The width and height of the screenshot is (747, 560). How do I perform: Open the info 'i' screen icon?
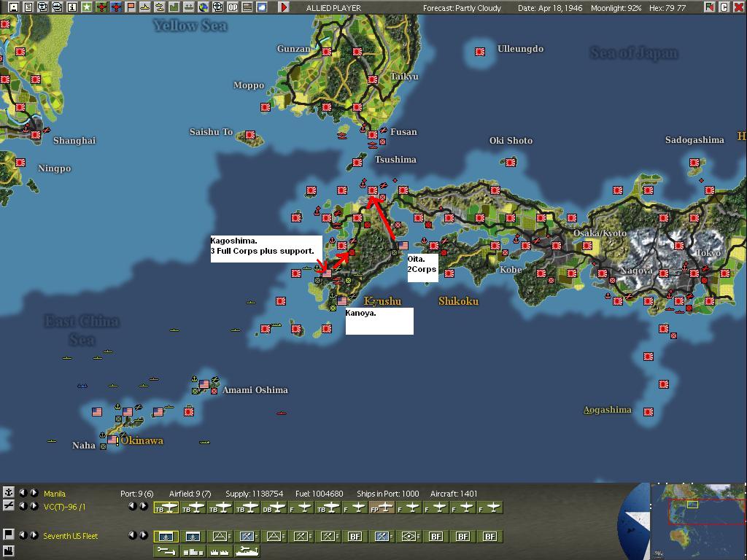coord(72,7)
